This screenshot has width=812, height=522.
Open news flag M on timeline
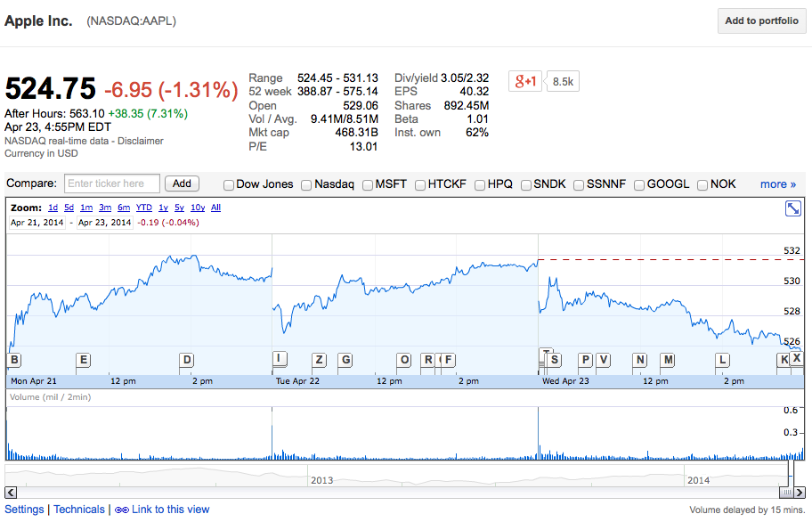(x=668, y=360)
